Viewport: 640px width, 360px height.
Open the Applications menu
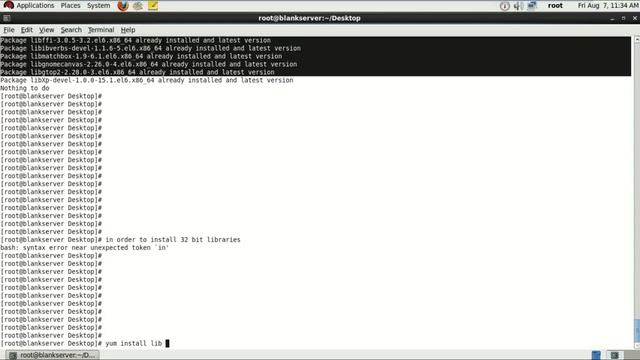point(29,5)
